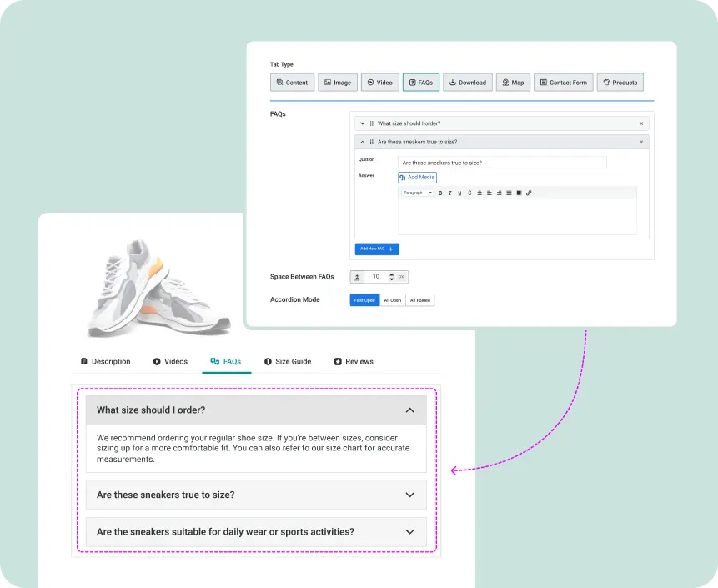Click the Add New FAQ button
The height and width of the screenshot is (588, 718).
tap(377, 249)
